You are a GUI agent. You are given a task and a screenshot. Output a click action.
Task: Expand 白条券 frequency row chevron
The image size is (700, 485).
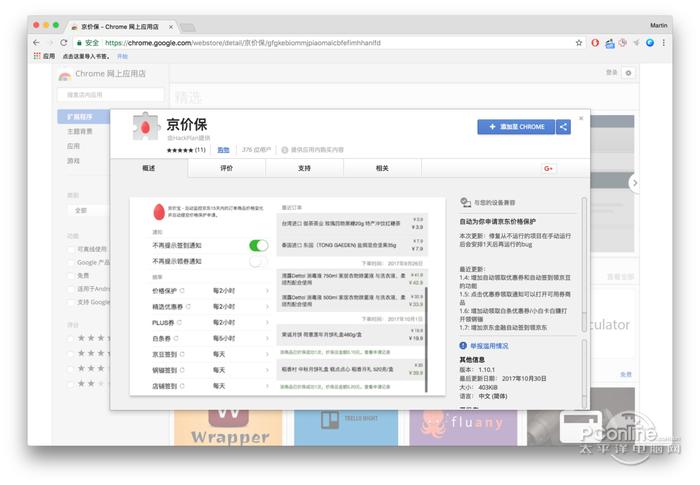(267, 339)
